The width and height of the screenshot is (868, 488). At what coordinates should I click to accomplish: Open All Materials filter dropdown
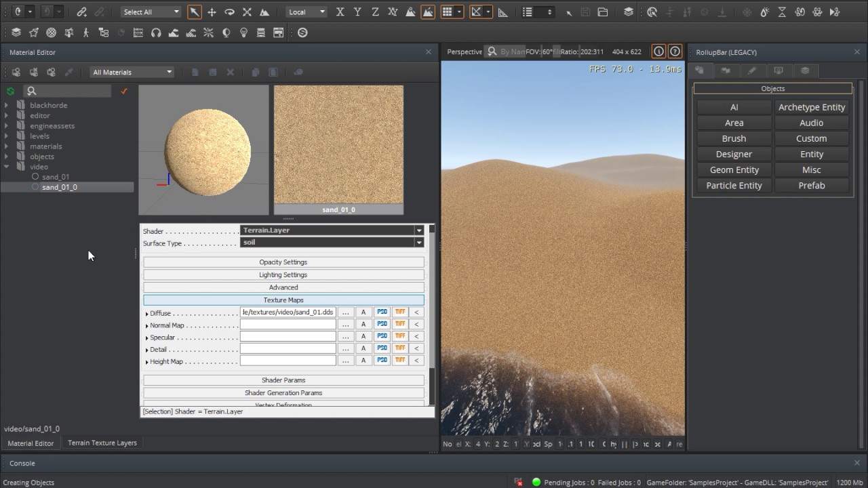pyautogui.click(x=132, y=73)
